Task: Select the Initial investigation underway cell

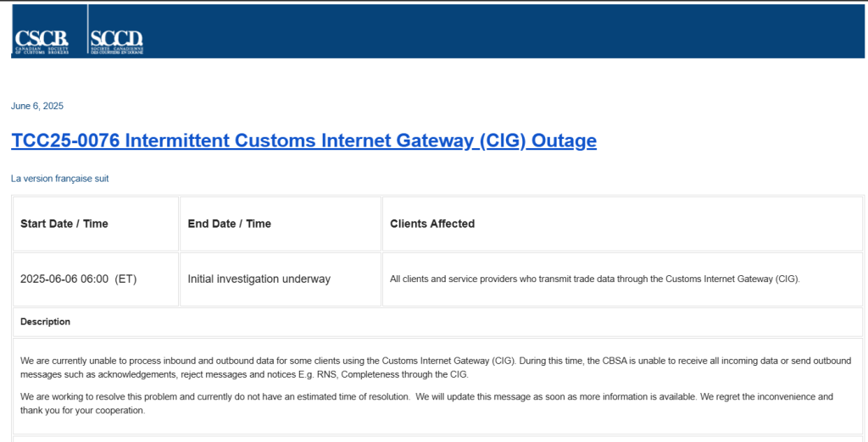Action: point(281,279)
